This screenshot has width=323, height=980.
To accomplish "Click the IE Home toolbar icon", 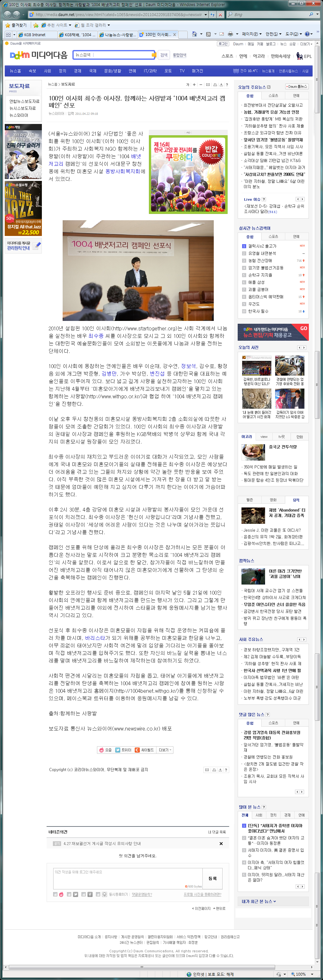I will click(194, 34).
